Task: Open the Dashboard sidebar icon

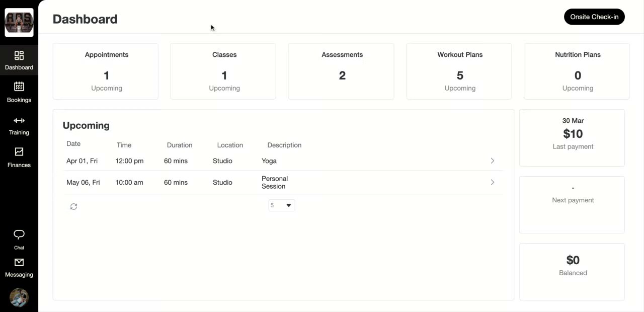Action: click(19, 56)
